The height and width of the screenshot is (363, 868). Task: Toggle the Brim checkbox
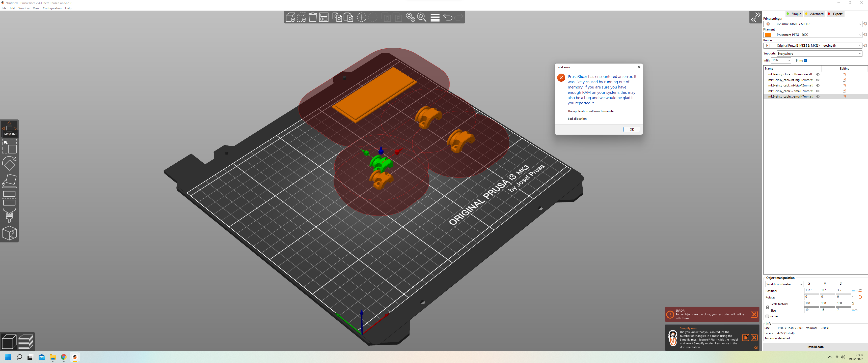(x=805, y=60)
